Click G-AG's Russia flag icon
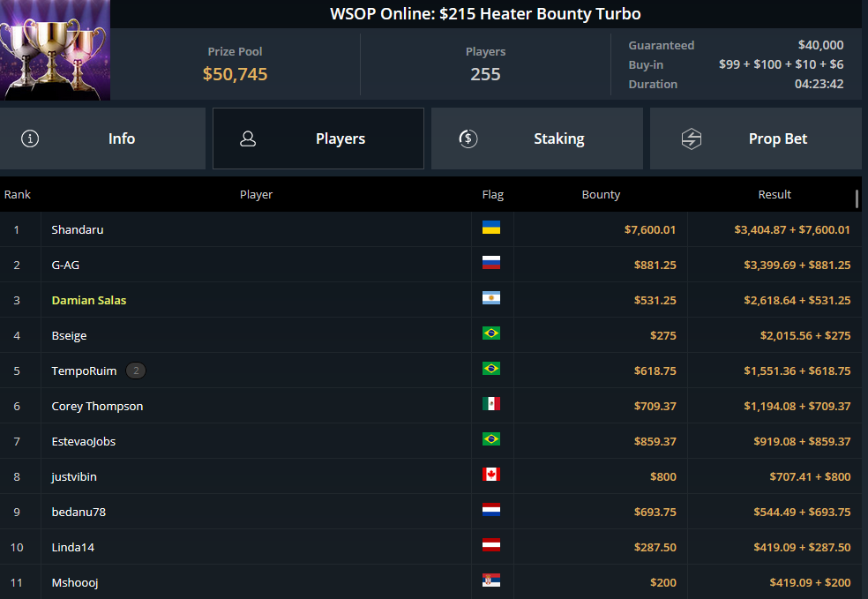This screenshot has height=599, width=868. point(491,262)
